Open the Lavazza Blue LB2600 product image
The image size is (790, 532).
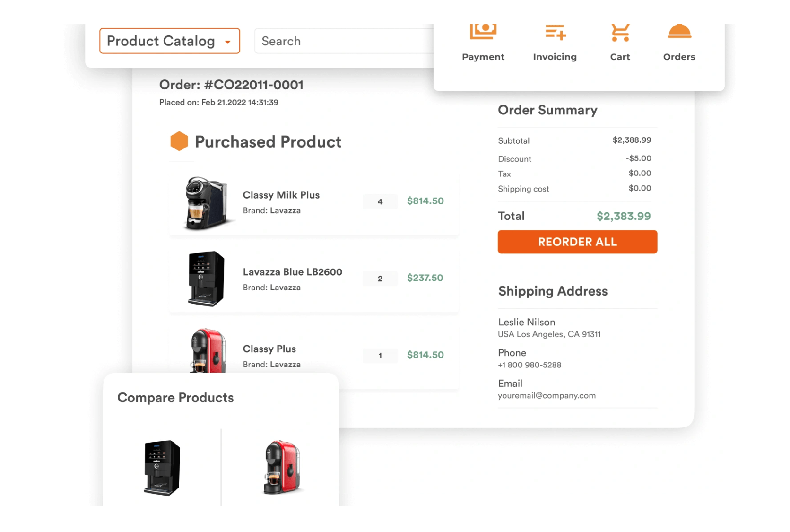206,279
